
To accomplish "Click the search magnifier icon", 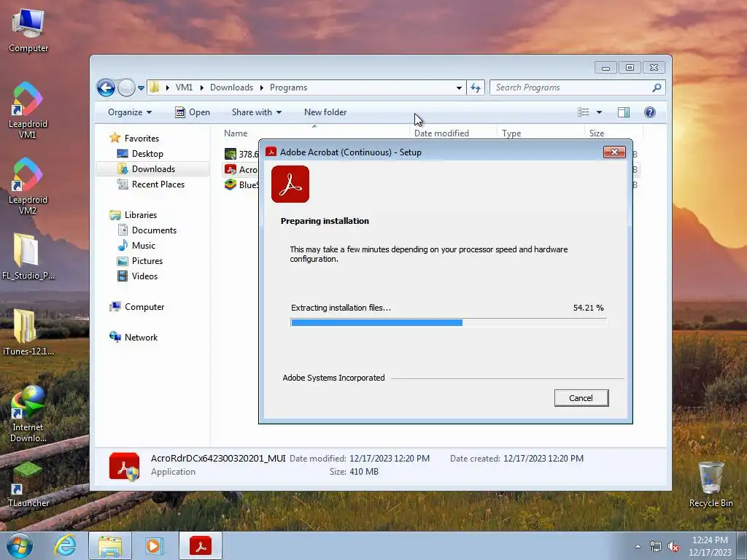I will [x=657, y=87].
